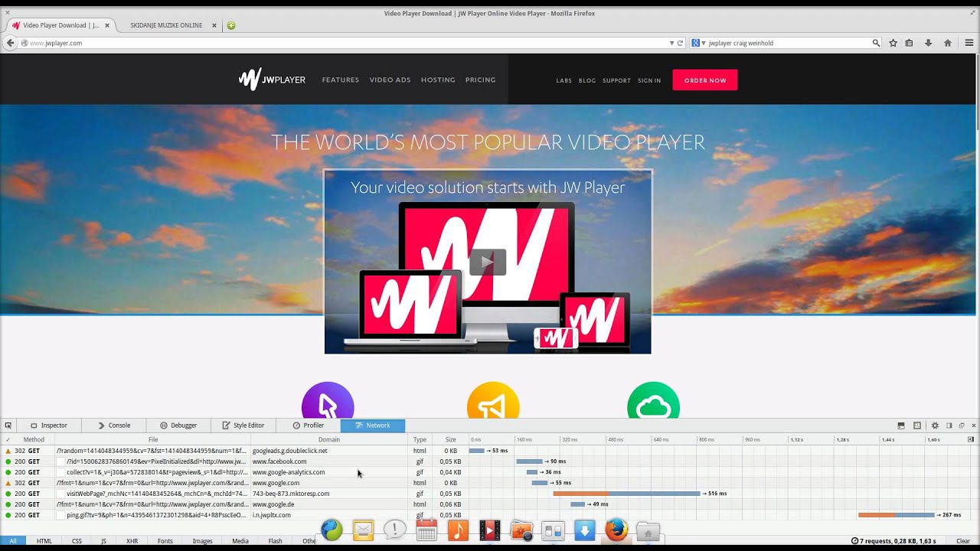Reload the page with the refresh icon
980x551 pixels.
[680, 43]
